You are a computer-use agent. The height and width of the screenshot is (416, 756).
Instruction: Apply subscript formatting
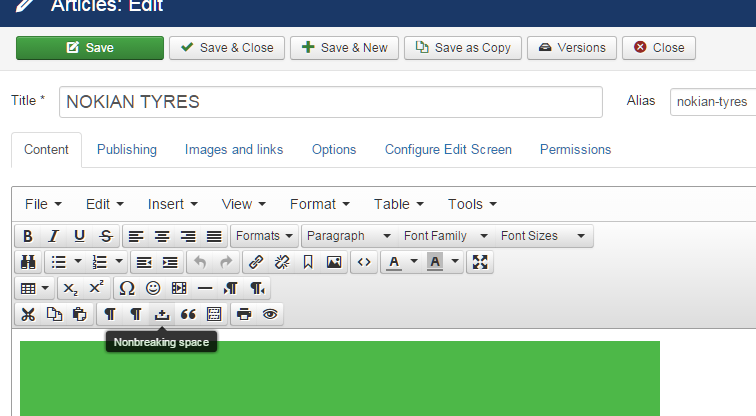pyautogui.click(x=70, y=288)
